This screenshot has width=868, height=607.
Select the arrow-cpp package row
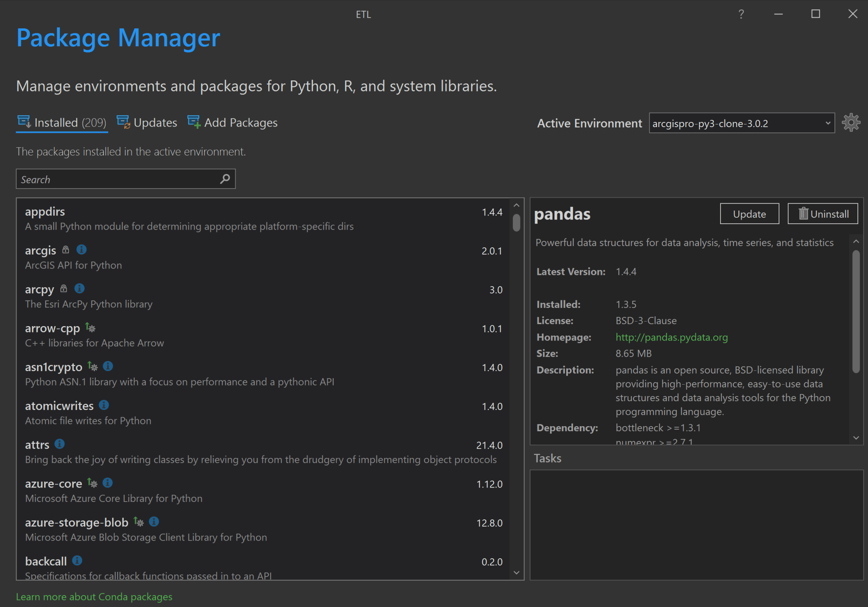click(x=263, y=335)
